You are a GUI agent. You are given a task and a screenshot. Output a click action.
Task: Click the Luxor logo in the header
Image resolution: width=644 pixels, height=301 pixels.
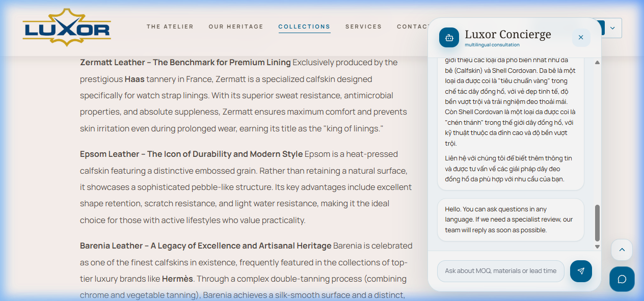coord(67,27)
